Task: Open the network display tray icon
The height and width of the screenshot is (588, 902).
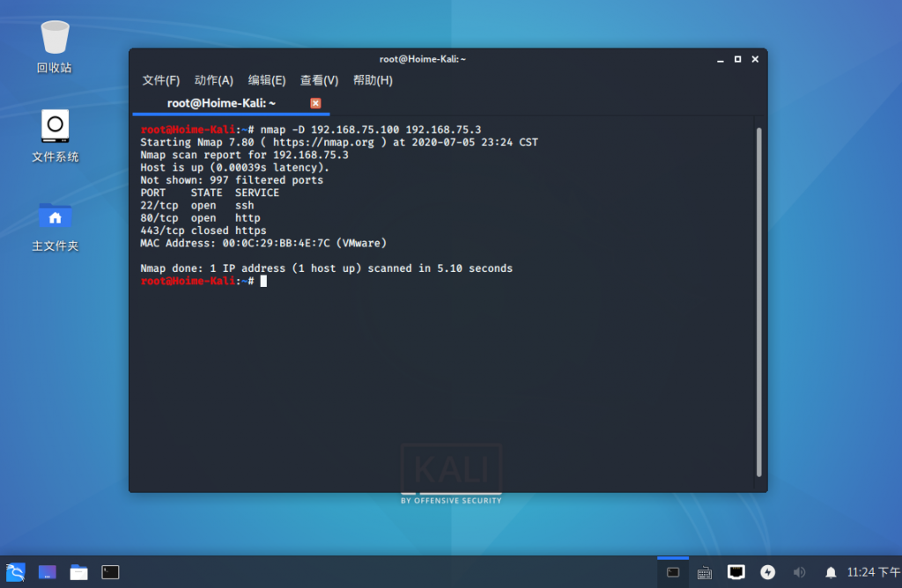Action: point(736,572)
